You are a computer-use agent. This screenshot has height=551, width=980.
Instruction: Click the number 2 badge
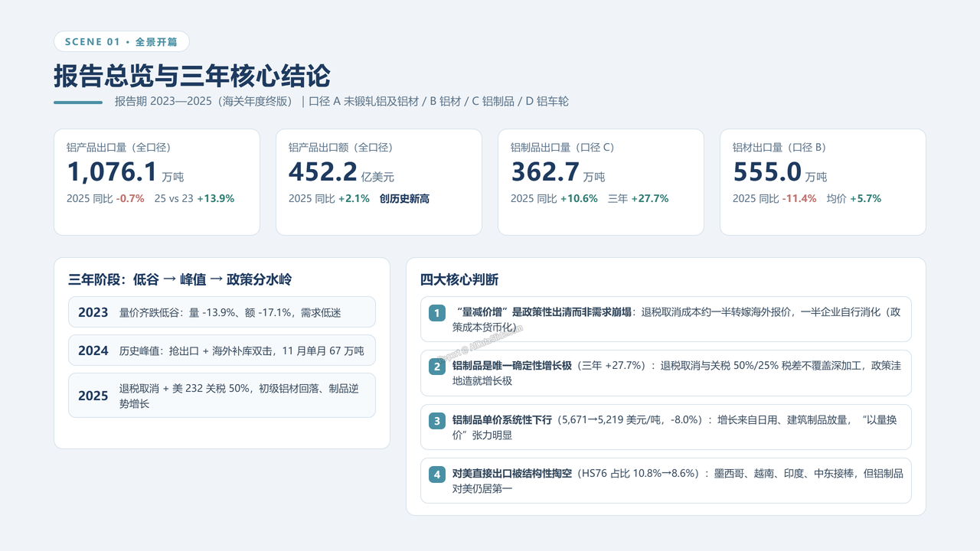(x=437, y=367)
